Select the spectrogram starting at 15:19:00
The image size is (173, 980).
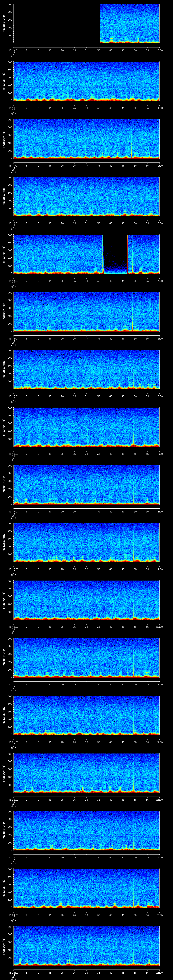click(x=86, y=600)
